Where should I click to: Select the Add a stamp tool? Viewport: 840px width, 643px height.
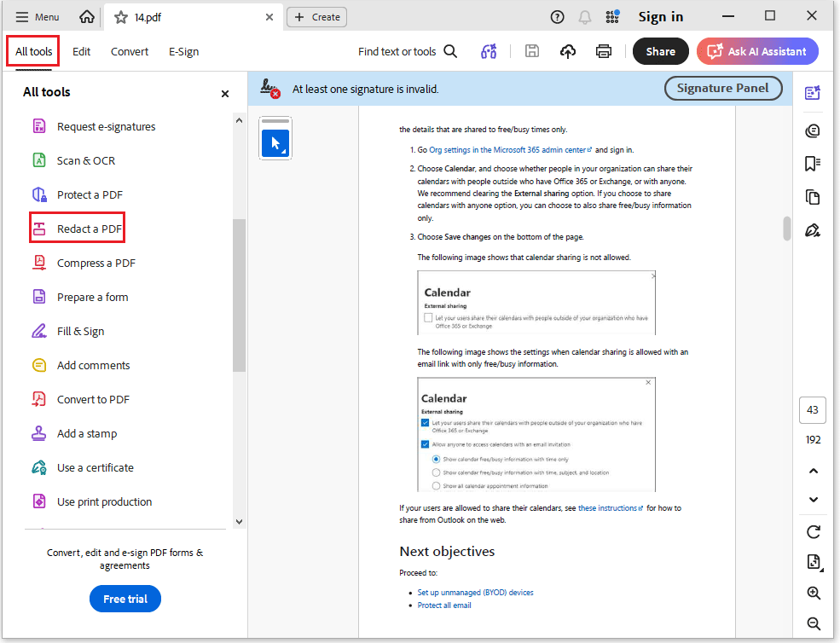(x=85, y=433)
